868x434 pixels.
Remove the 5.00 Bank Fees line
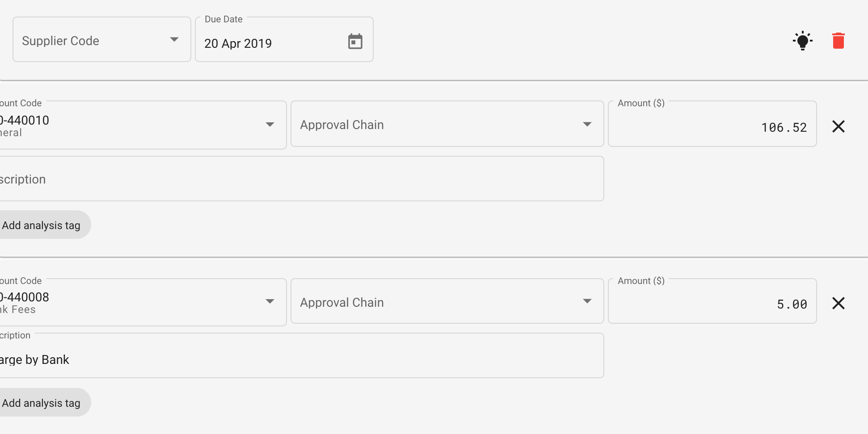point(838,303)
